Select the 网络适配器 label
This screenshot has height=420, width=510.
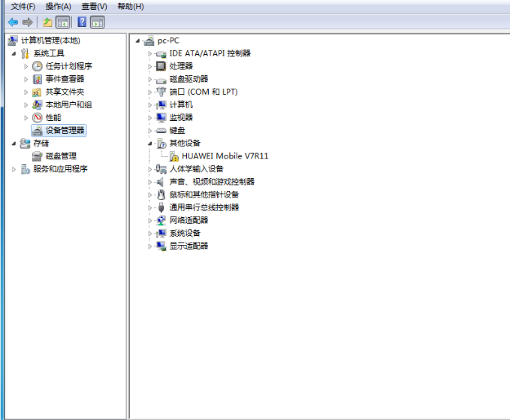[189, 220]
